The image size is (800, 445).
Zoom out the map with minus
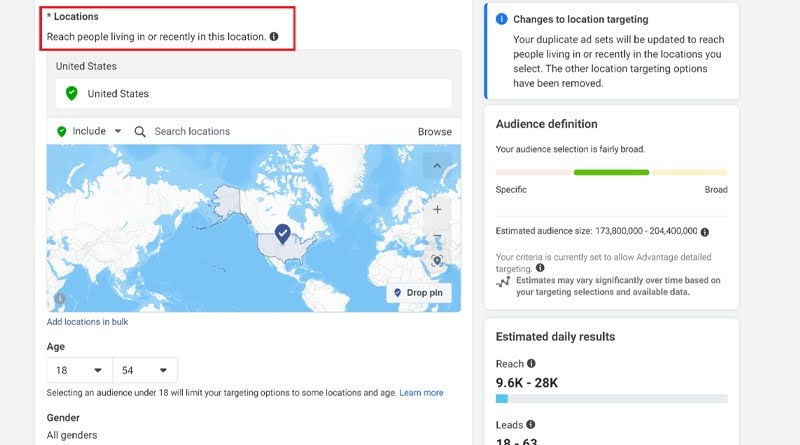pyautogui.click(x=437, y=235)
